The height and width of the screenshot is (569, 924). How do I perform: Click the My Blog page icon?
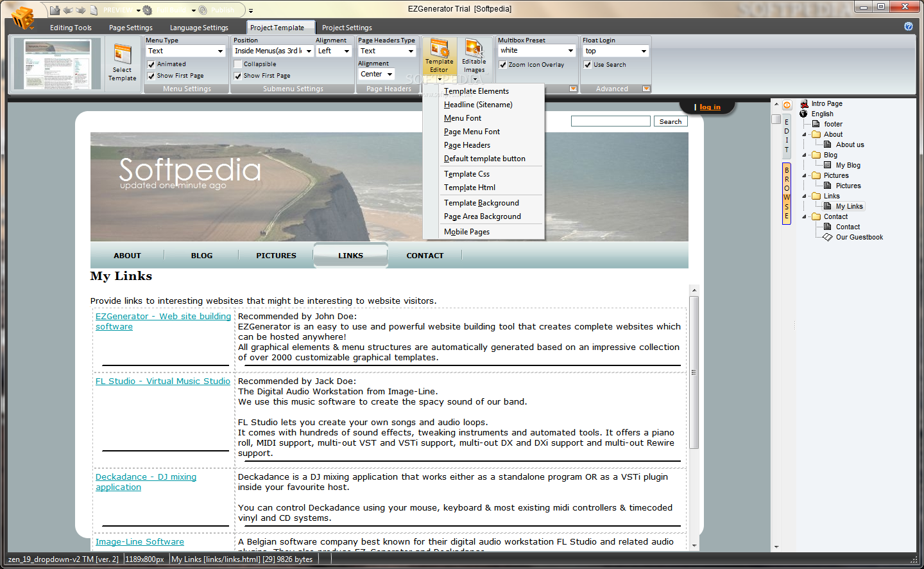[x=828, y=165]
